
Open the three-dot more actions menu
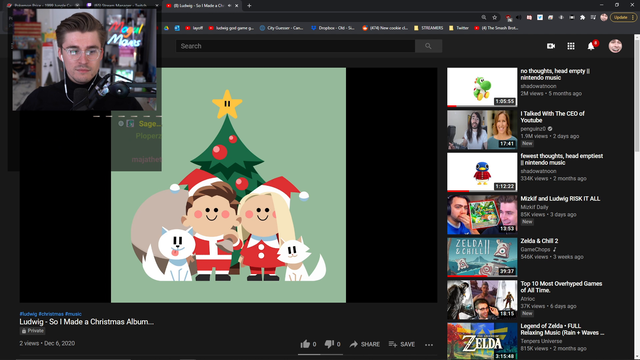(x=429, y=344)
